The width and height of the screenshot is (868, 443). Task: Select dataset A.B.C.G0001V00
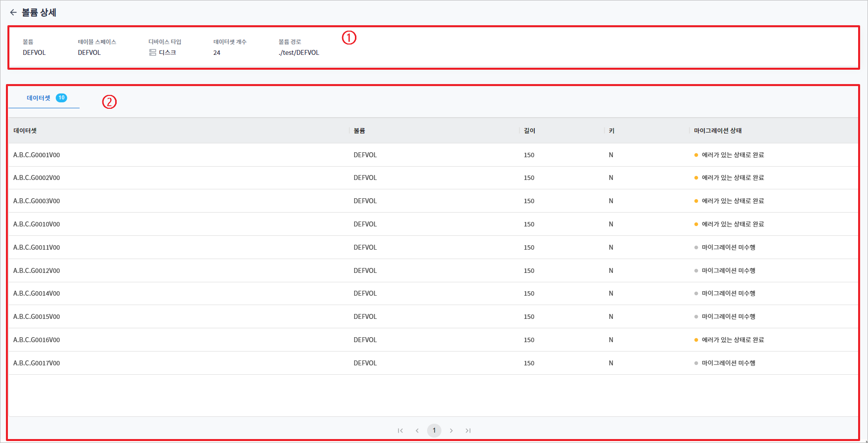click(37, 155)
